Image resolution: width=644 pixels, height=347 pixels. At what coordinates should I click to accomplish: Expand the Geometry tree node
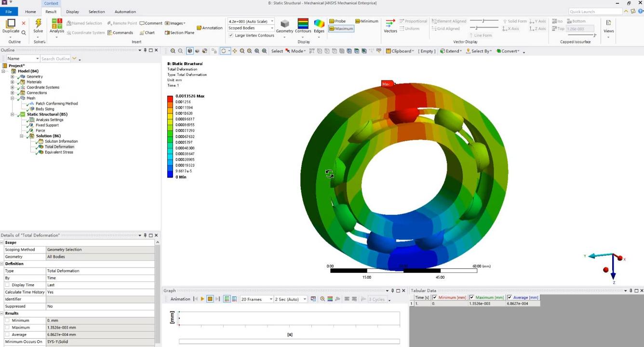13,77
